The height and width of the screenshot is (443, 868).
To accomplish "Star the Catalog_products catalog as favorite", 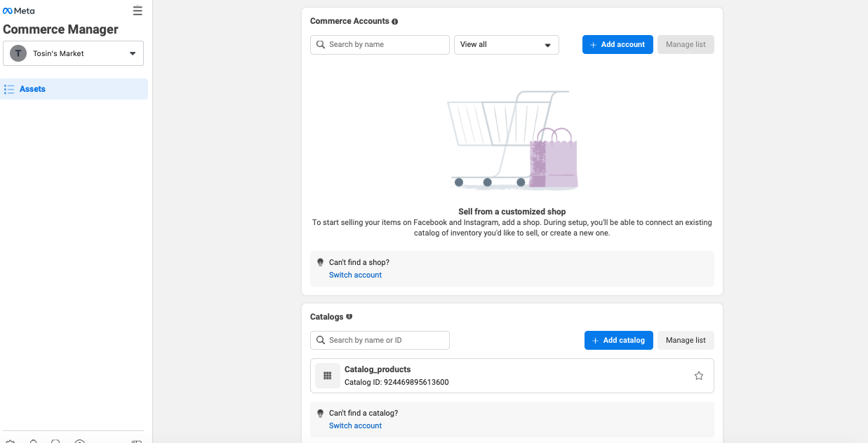I will (x=699, y=376).
